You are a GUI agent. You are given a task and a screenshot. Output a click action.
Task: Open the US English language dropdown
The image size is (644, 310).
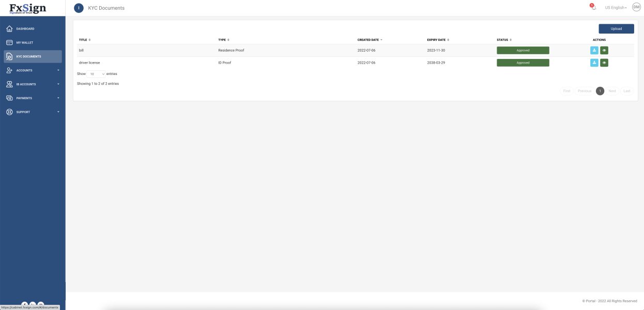pos(616,8)
